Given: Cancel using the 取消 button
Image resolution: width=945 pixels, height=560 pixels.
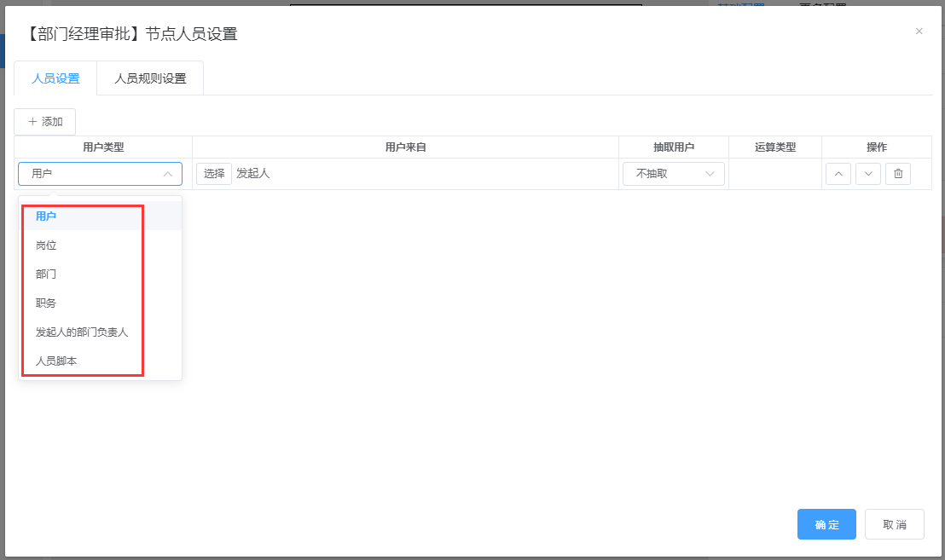Looking at the screenshot, I should click(x=894, y=525).
